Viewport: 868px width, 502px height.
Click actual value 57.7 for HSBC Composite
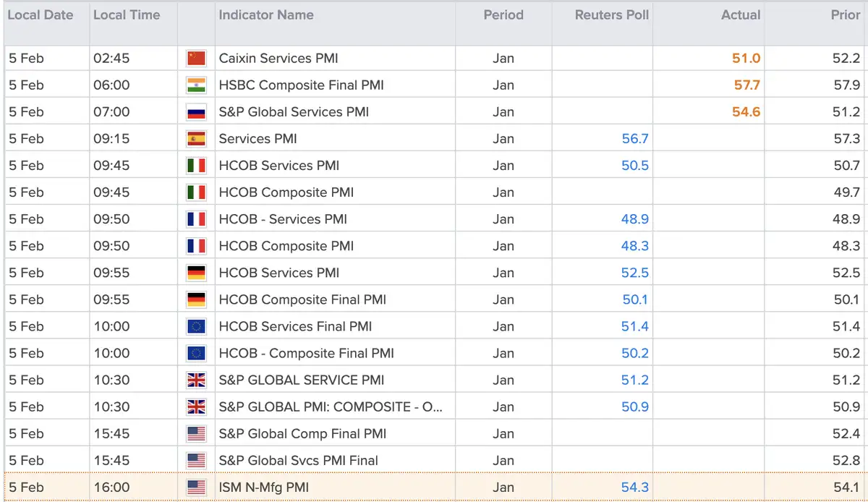747,85
